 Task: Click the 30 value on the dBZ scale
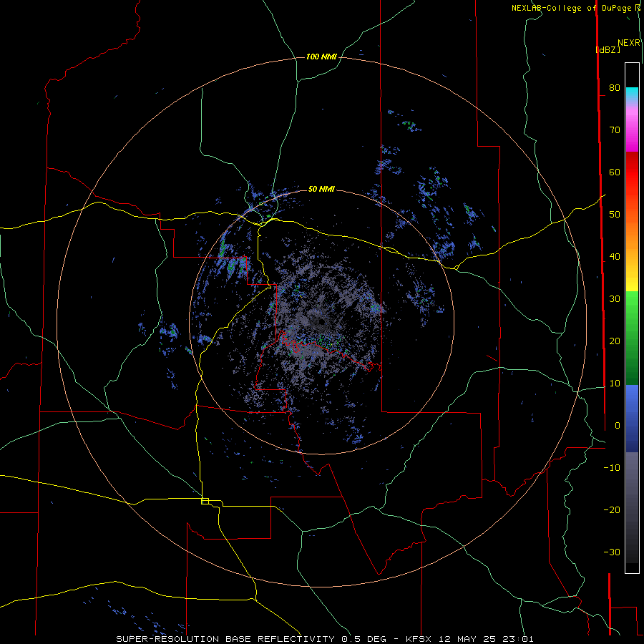[x=615, y=299]
